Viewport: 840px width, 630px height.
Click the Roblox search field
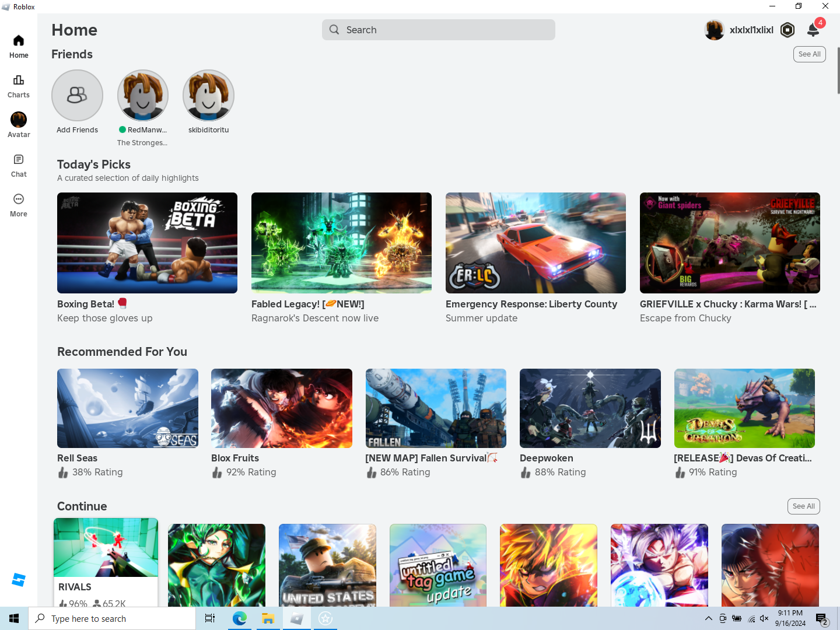point(439,30)
